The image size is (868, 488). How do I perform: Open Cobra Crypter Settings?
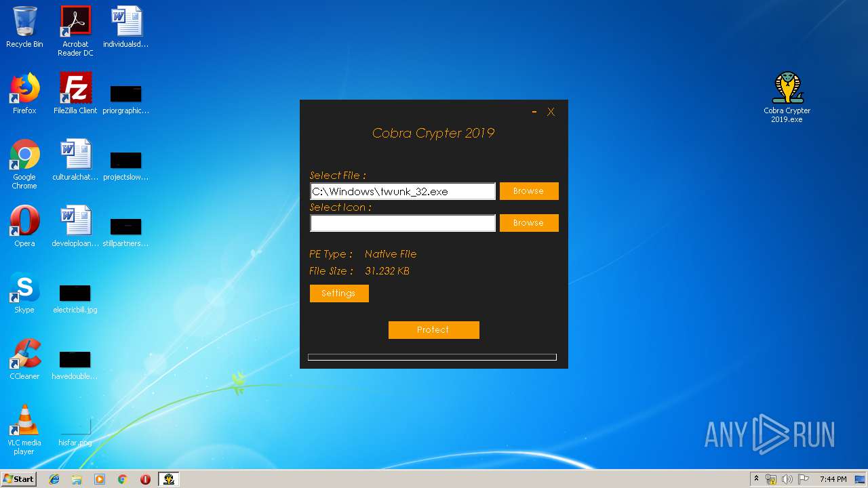click(x=339, y=293)
